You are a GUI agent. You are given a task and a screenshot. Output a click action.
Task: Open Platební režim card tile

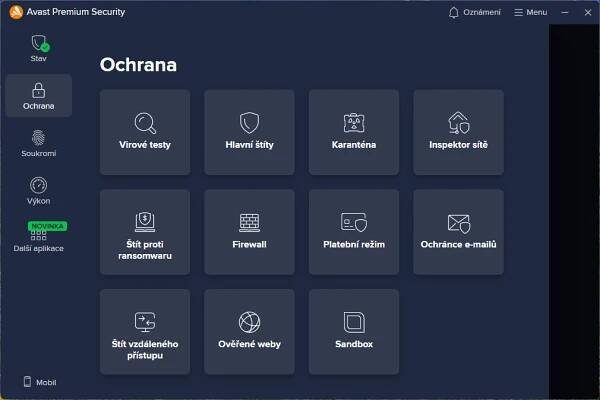point(354,232)
